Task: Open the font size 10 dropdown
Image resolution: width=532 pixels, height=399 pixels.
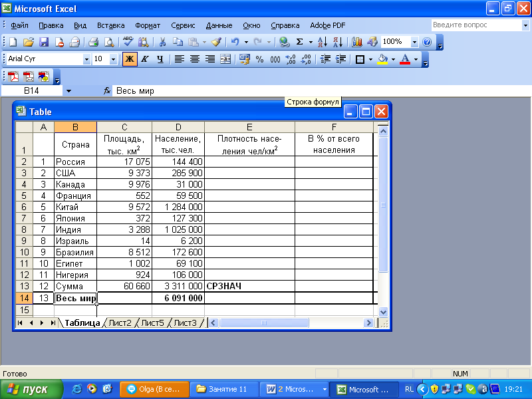Action: click(x=113, y=59)
